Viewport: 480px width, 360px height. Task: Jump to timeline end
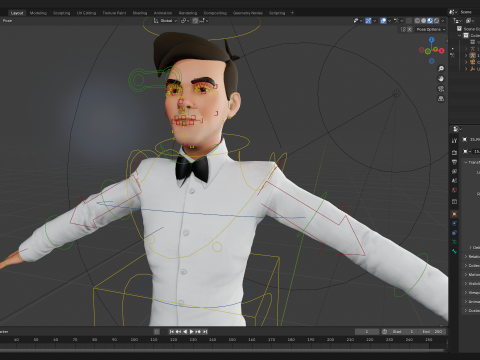(x=205, y=332)
